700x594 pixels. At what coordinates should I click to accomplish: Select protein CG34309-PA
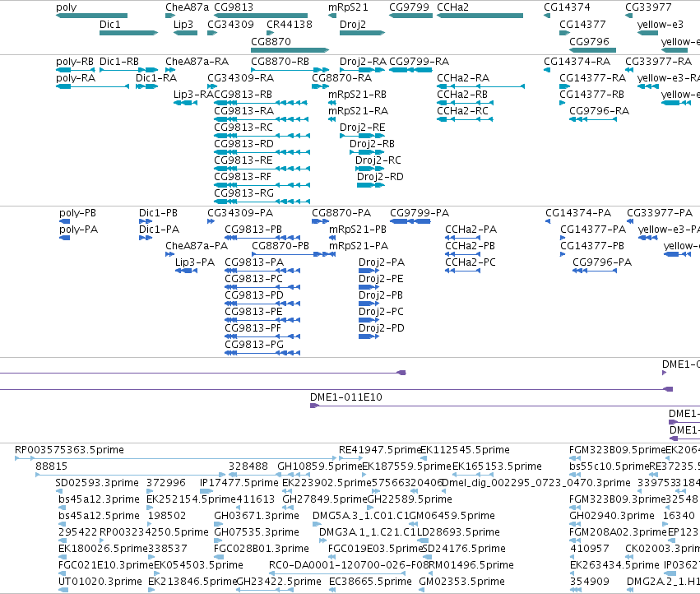211,221
